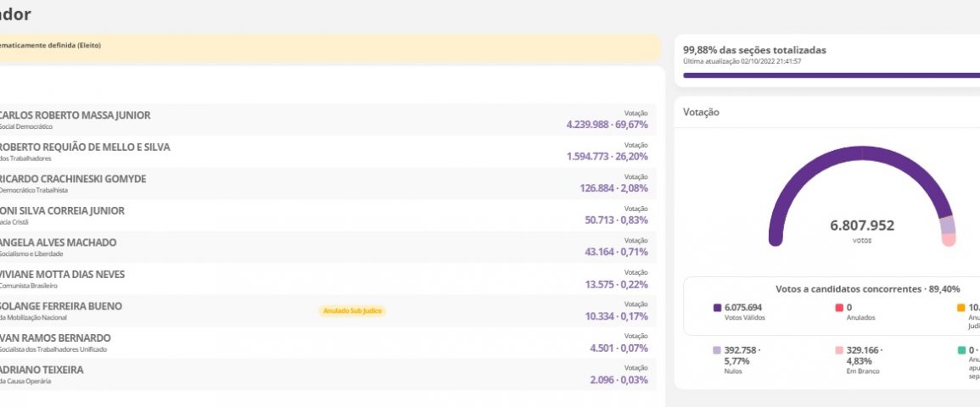Select the Solange Ferreira Bueno candidate name
980x407 pixels.
click(x=61, y=306)
